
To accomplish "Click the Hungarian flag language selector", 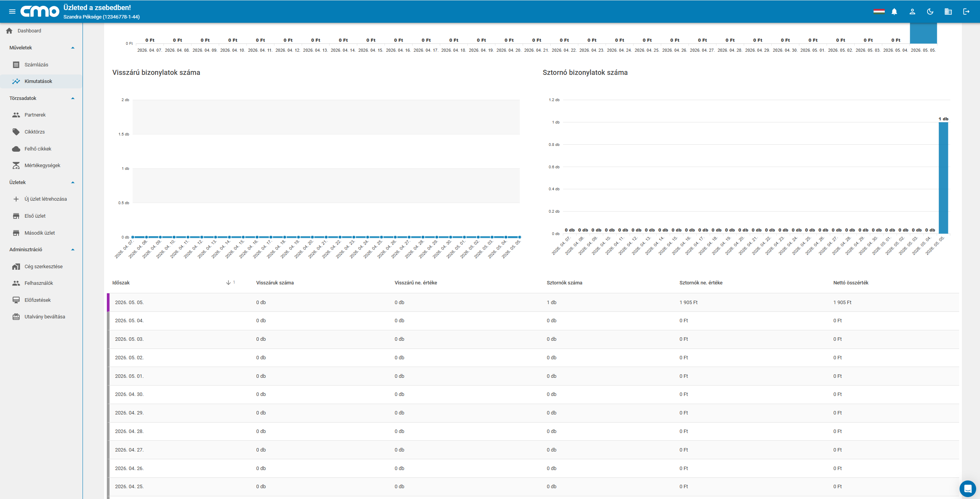I will [879, 12].
